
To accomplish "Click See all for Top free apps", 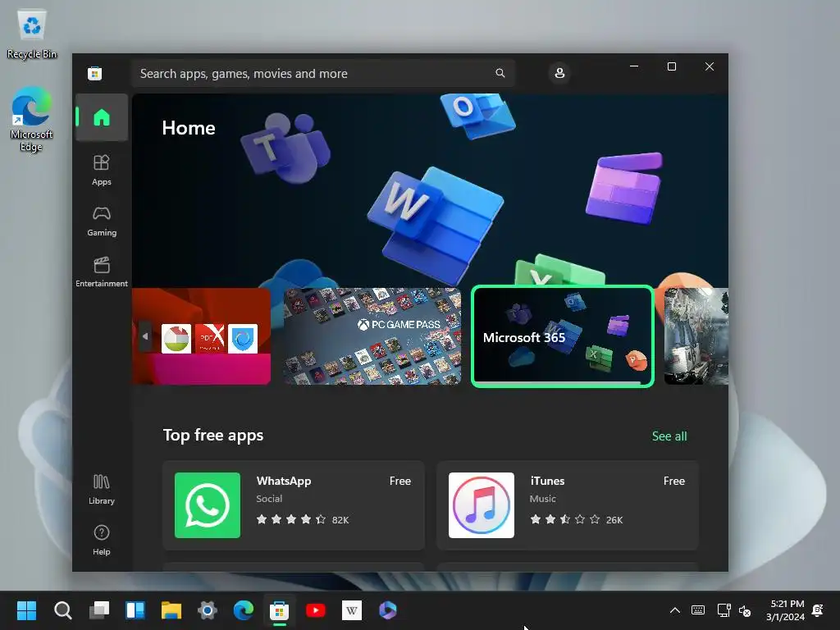I will tap(669, 436).
